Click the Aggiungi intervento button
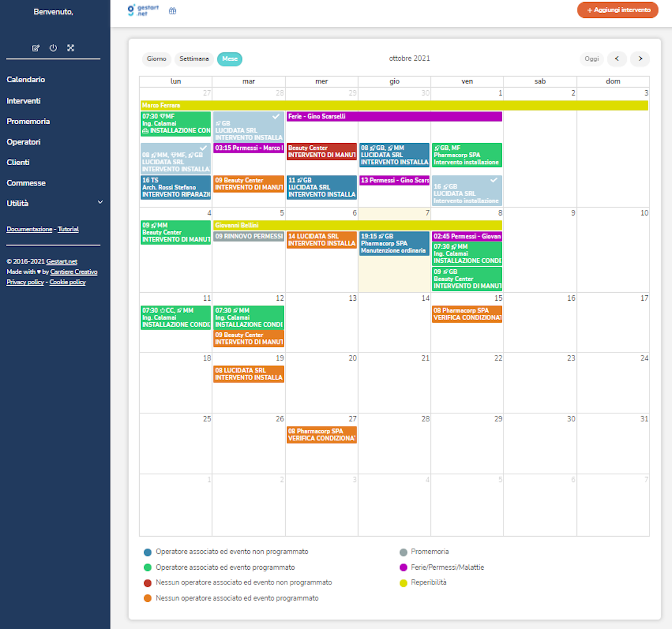Viewport: 672px width, 629px height. (x=617, y=10)
